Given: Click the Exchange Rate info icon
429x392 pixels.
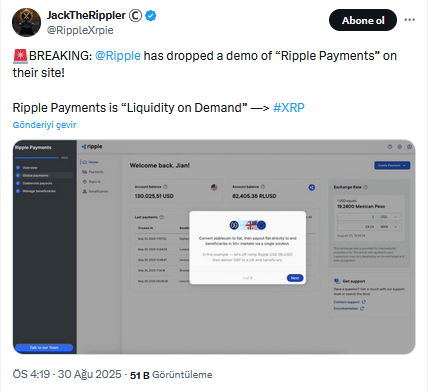Looking at the screenshot, I should 366,187.
